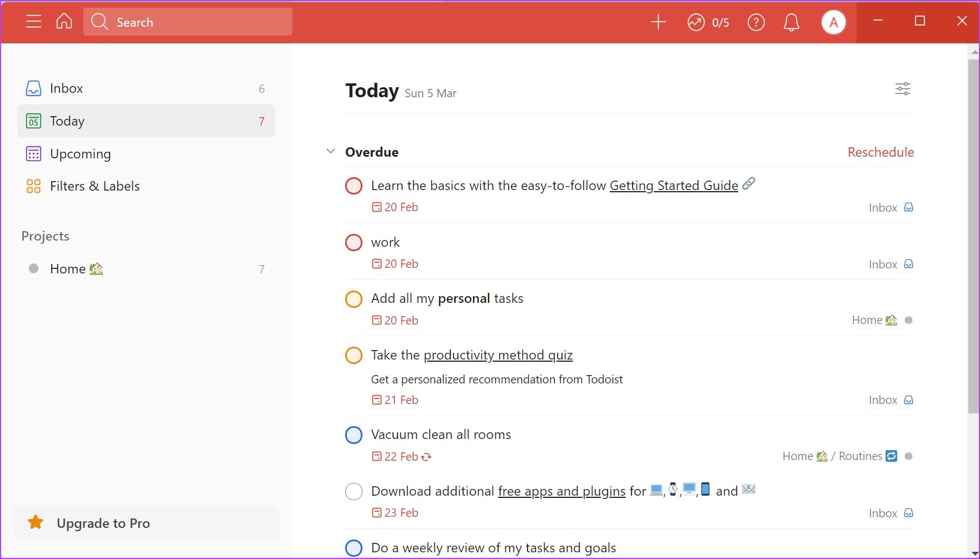Click the Today heading title
Viewport: 980px width, 559px height.
[372, 91]
